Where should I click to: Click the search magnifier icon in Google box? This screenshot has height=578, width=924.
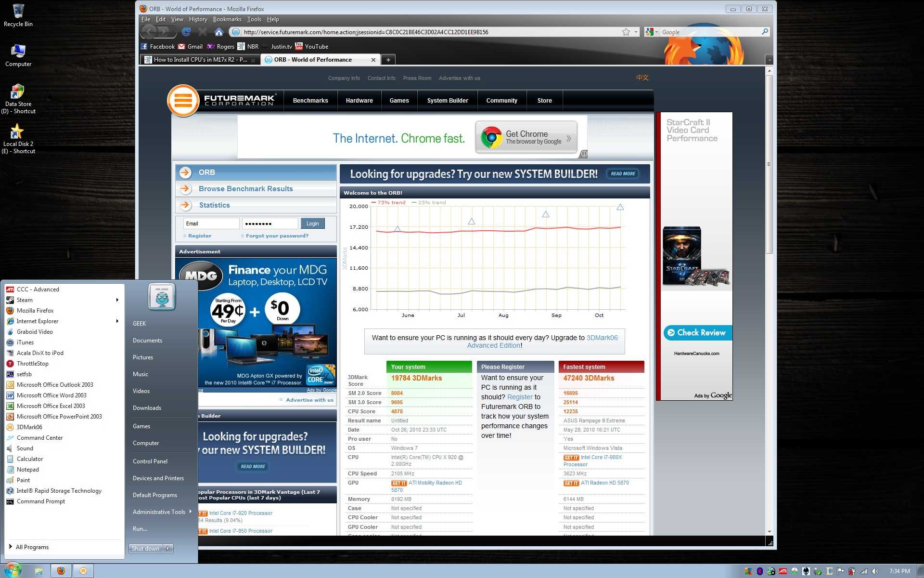point(765,32)
